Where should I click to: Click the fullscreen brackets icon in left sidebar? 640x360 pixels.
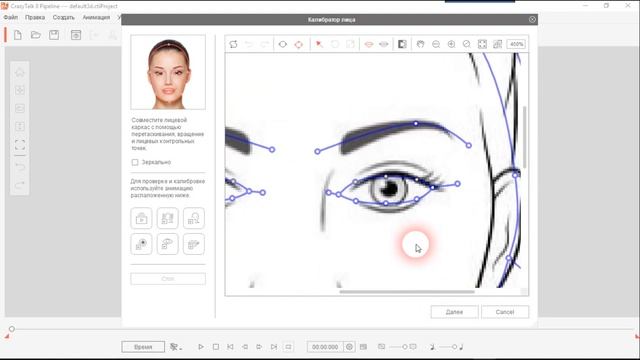tap(20, 145)
